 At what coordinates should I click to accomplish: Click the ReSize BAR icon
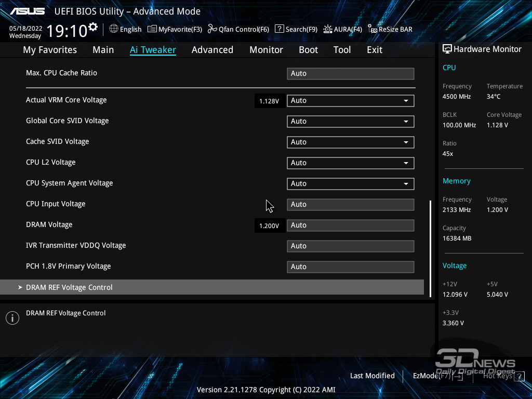point(373,29)
